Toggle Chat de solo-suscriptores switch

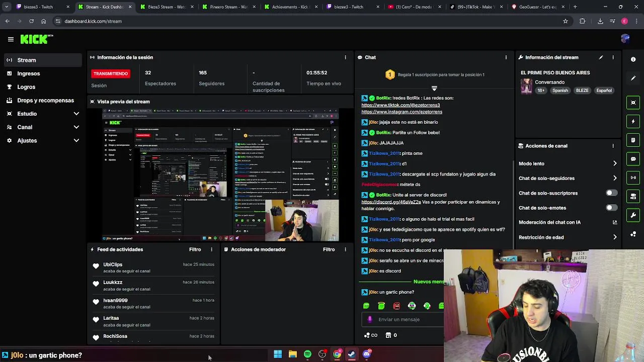[x=611, y=193]
